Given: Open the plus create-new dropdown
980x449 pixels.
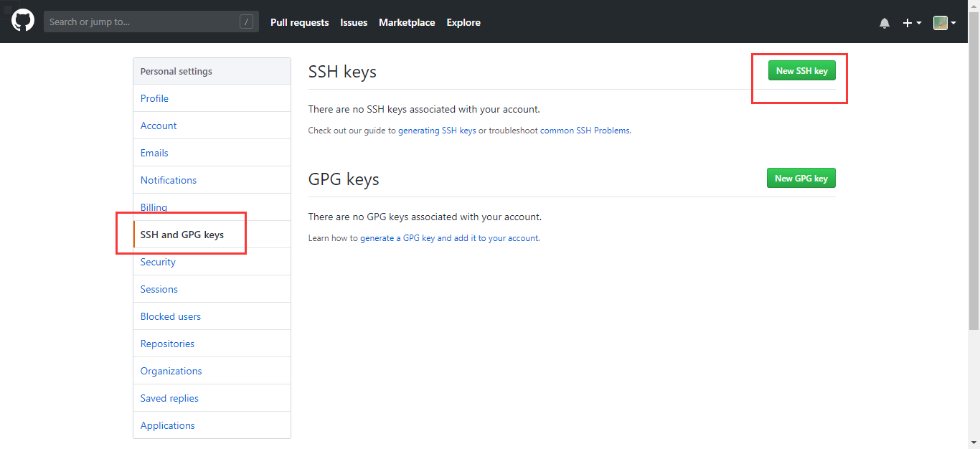Looking at the screenshot, I should pyautogui.click(x=912, y=23).
